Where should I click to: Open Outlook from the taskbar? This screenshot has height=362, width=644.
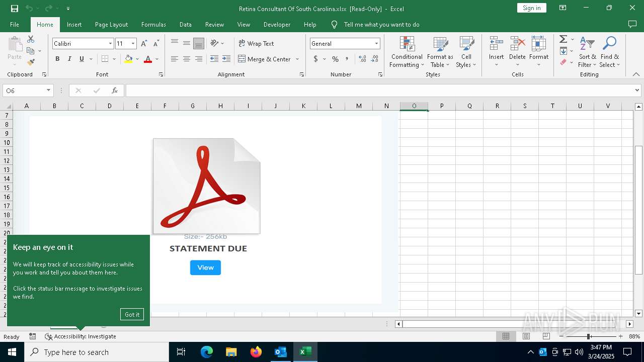click(280, 352)
